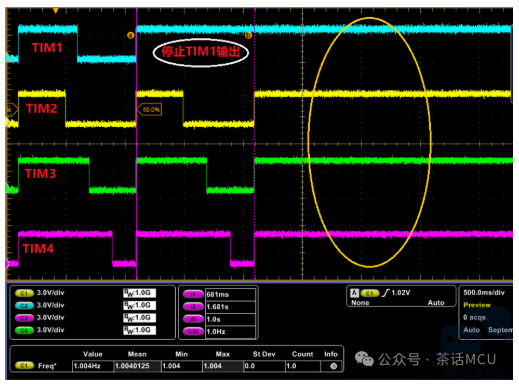Click the Freq* measurement label
519x389 pixels.
click(x=47, y=366)
